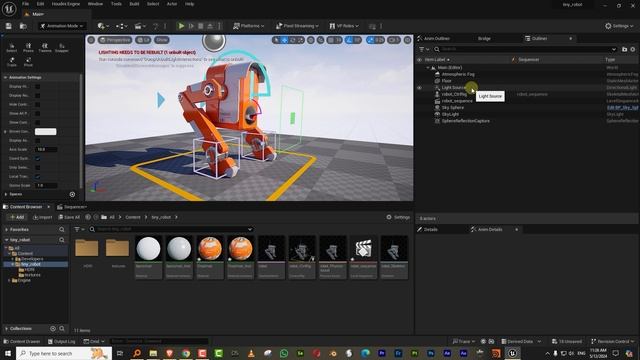The height and width of the screenshot is (360, 640).
Task: Expand the Spaces section
Action: (5, 194)
